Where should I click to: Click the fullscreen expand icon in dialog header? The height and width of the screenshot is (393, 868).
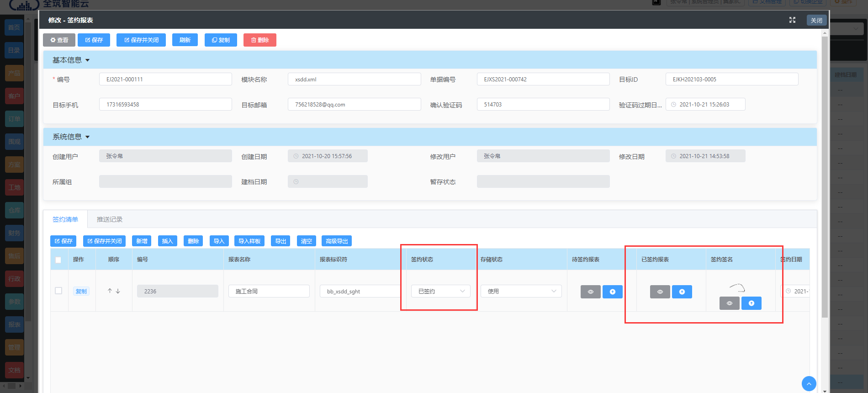click(x=792, y=20)
